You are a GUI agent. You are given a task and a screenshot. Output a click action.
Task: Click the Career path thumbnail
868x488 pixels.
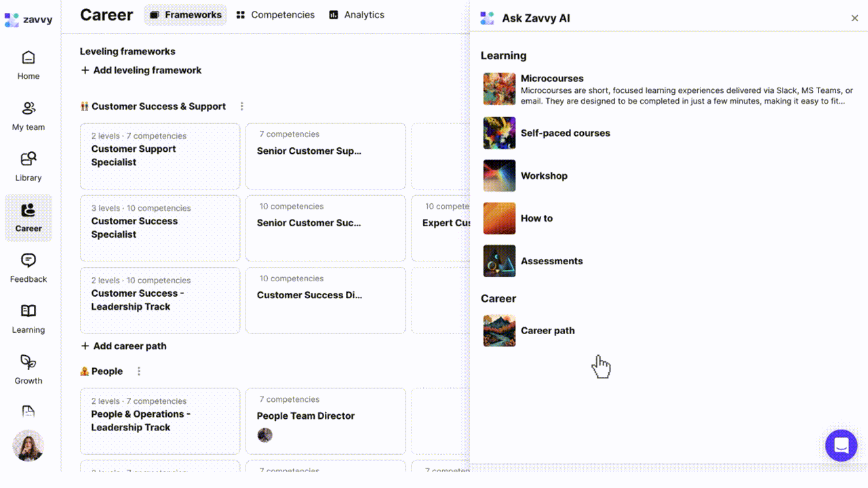pyautogui.click(x=499, y=331)
